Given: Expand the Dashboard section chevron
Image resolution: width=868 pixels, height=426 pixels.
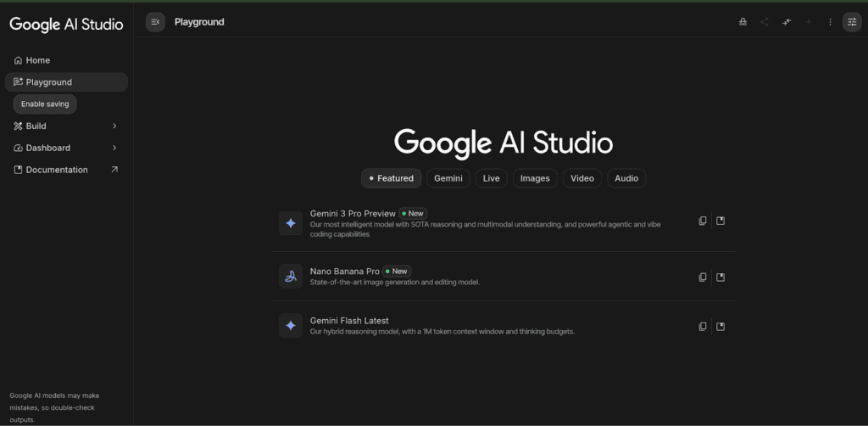Looking at the screenshot, I should 114,148.
